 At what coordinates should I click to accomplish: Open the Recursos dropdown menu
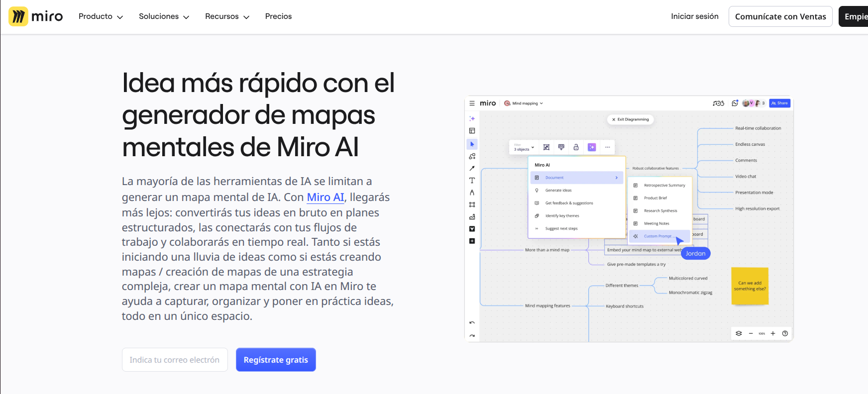[227, 16]
